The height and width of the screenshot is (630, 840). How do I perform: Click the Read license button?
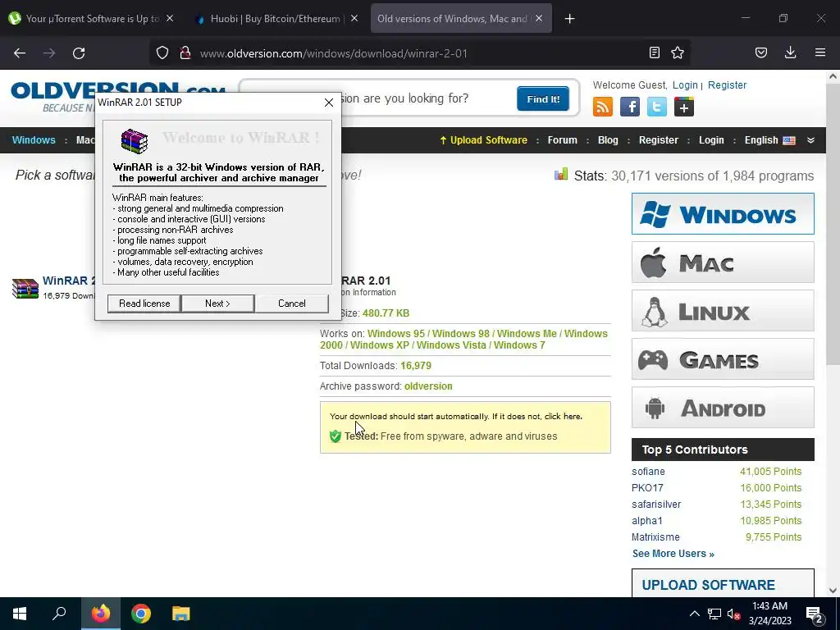[144, 304]
